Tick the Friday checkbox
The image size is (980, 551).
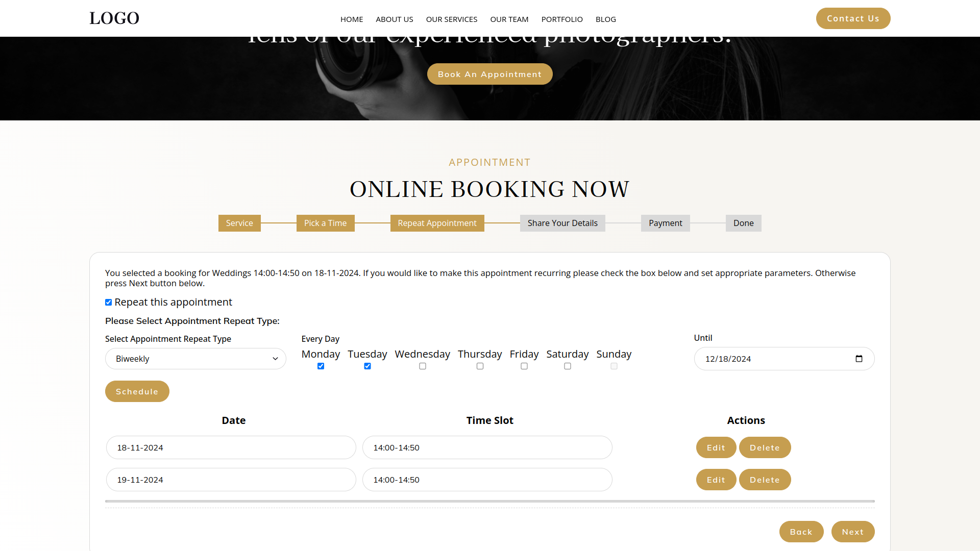524,366
